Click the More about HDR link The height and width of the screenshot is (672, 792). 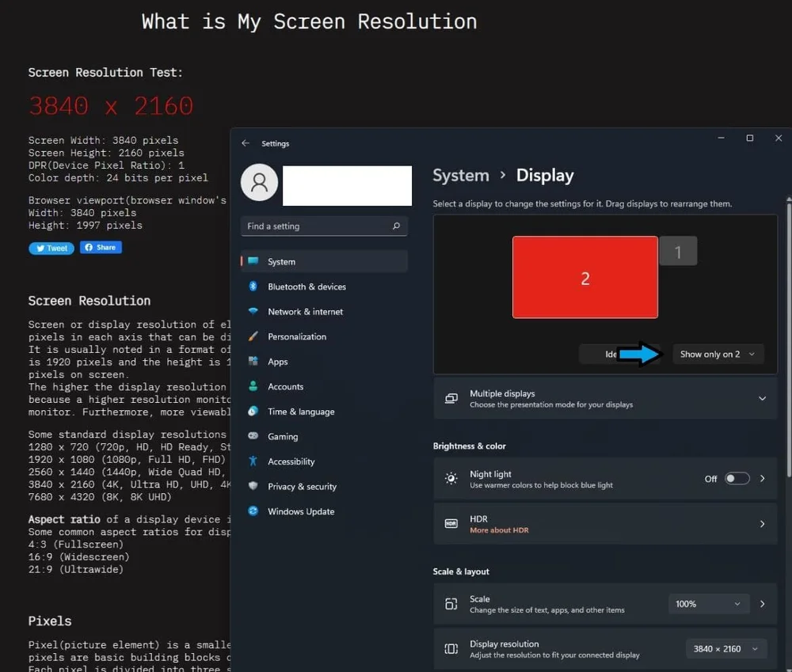(x=499, y=530)
